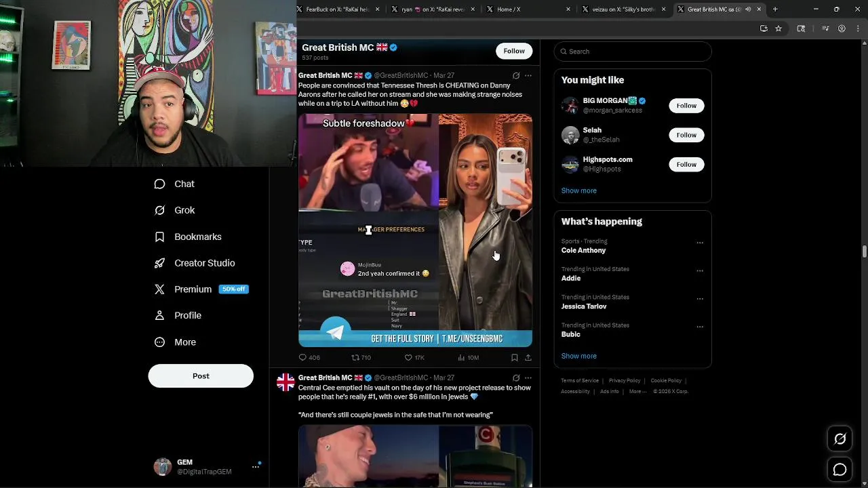Follow Selah
The image size is (868, 488).
coord(686,135)
